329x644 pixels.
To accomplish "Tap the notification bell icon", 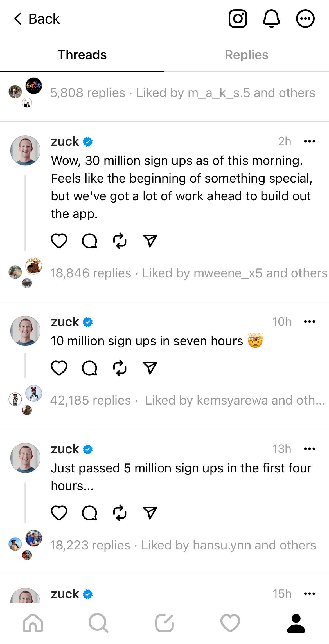I will tap(271, 19).
